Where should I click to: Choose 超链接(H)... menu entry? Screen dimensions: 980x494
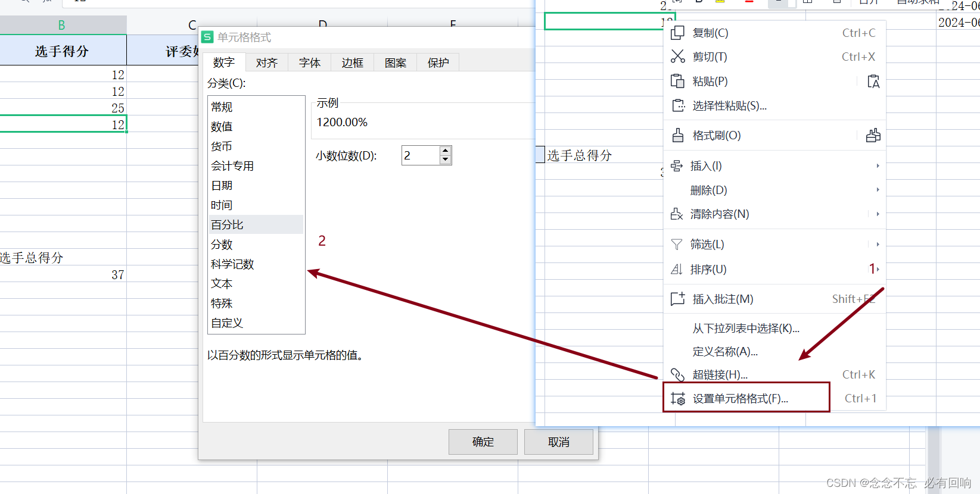tap(774, 374)
